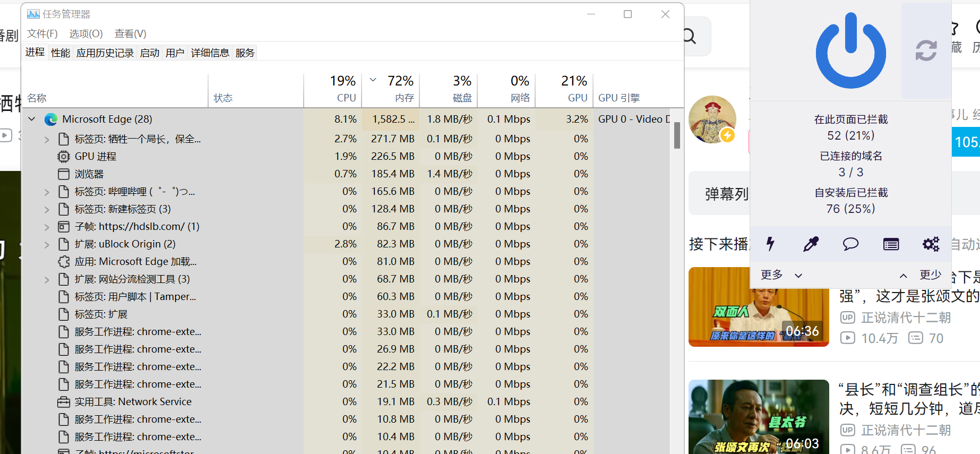980x454 pixels.
Task: Select the 26.9 MB memory cell
Action: [391, 349]
